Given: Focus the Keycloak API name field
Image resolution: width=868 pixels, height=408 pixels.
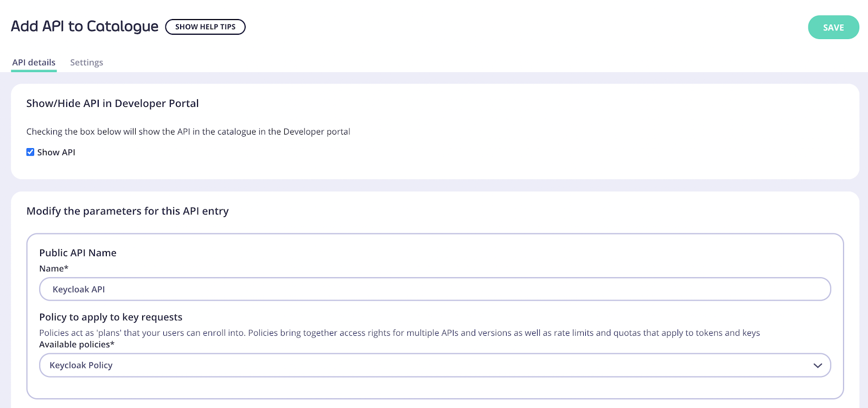Looking at the screenshot, I should click(435, 289).
